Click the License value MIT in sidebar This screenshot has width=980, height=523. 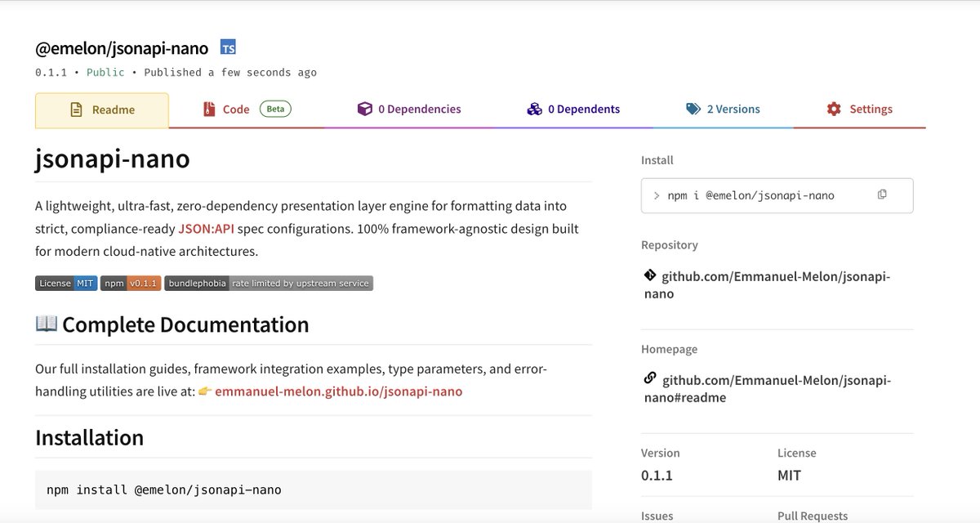(x=790, y=475)
